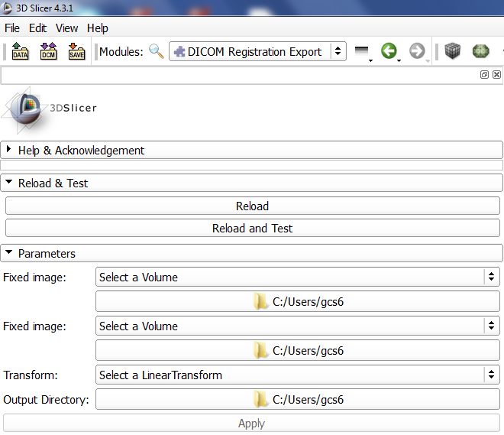Screen dimensions: 504x435
Task: Click the green extensions icon in toolbar
Action: [x=480, y=52]
